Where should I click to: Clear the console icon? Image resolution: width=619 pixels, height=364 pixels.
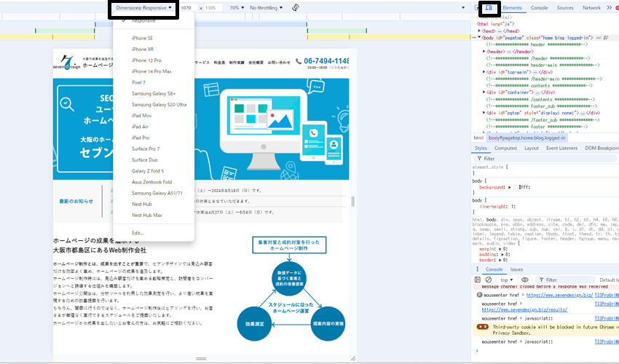point(489,280)
